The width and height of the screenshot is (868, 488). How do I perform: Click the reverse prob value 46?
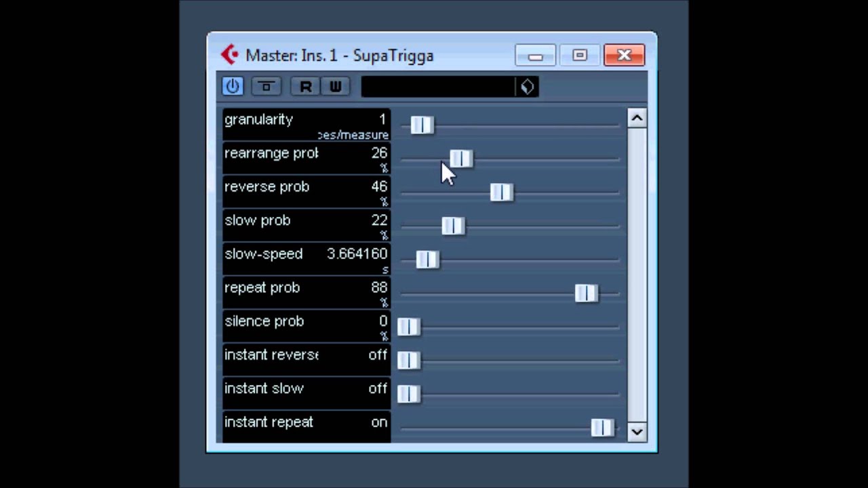tap(379, 186)
